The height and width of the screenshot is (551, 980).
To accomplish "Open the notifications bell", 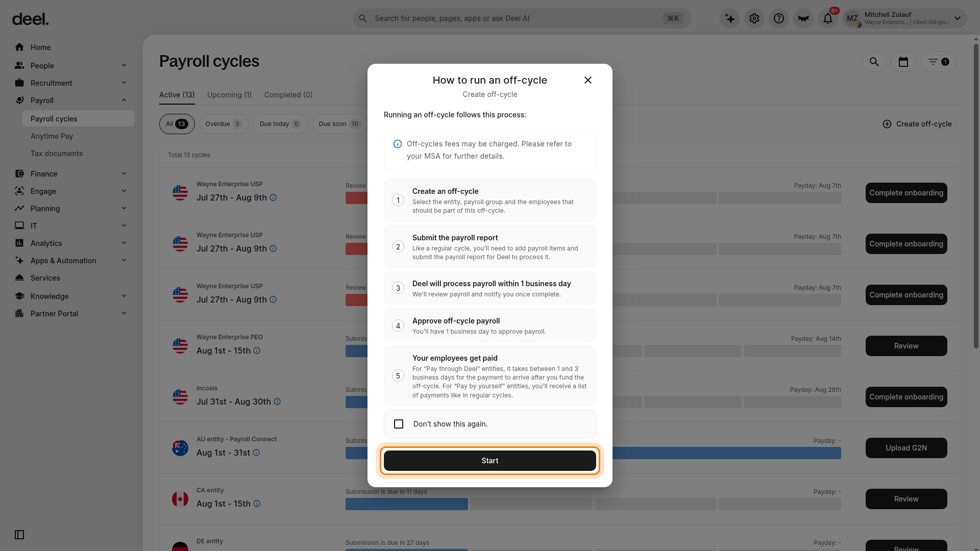I will [x=828, y=18].
